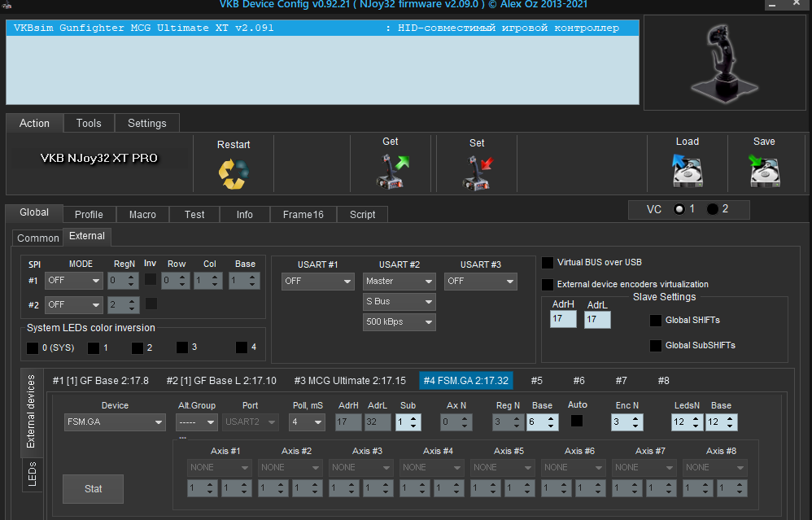
Task: Check the Global SHIFTs option
Action: (656, 321)
